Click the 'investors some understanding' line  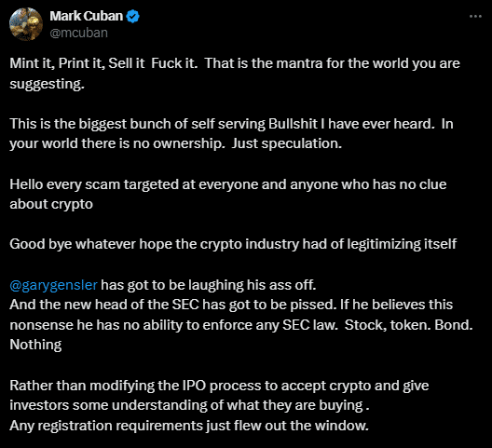pyautogui.click(x=189, y=405)
